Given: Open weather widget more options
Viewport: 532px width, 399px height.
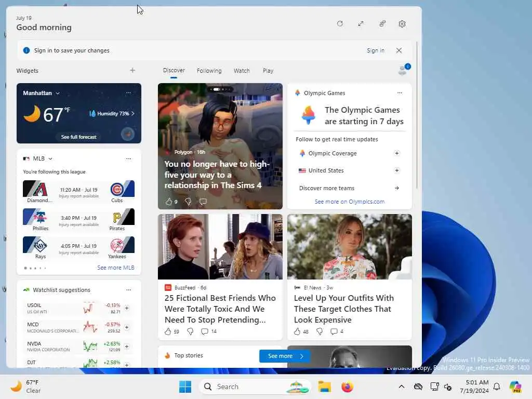Looking at the screenshot, I should [128, 92].
